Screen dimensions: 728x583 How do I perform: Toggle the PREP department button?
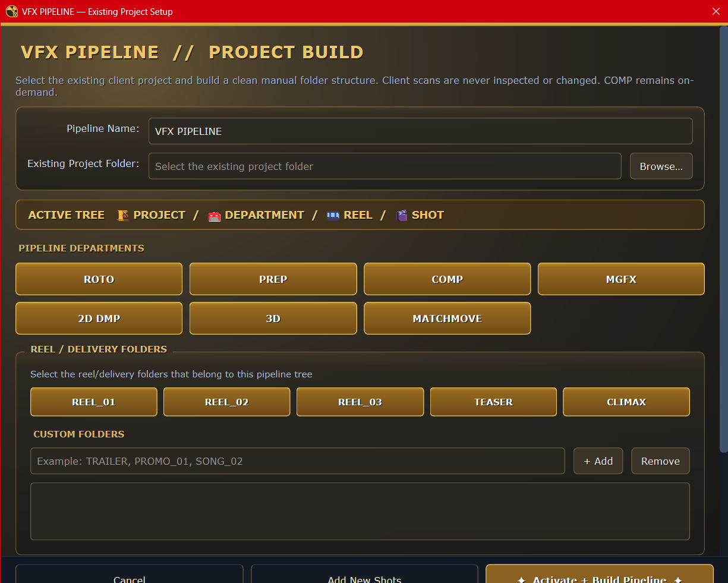[x=273, y=279]
